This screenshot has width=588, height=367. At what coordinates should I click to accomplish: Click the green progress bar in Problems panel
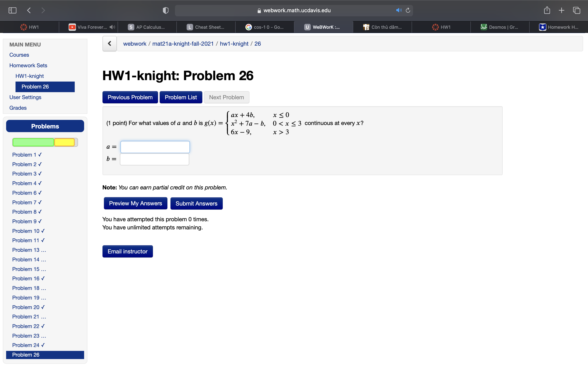pyautogui.click(x=33, y=142)
